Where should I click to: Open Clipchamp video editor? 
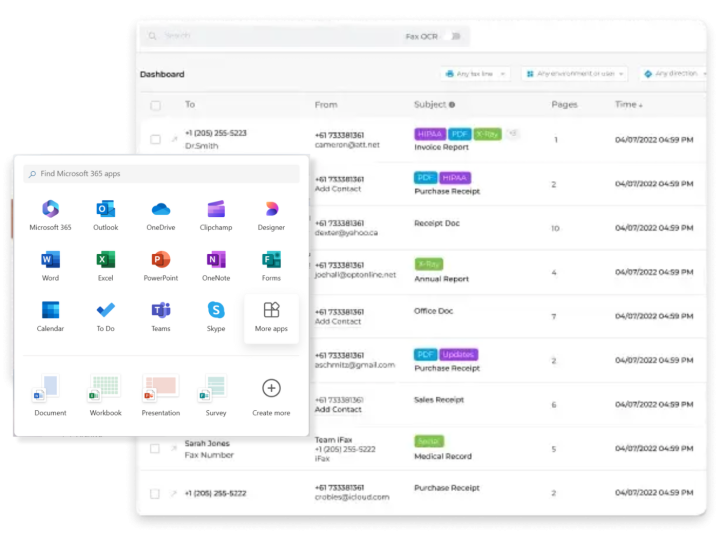coord(216,210)
